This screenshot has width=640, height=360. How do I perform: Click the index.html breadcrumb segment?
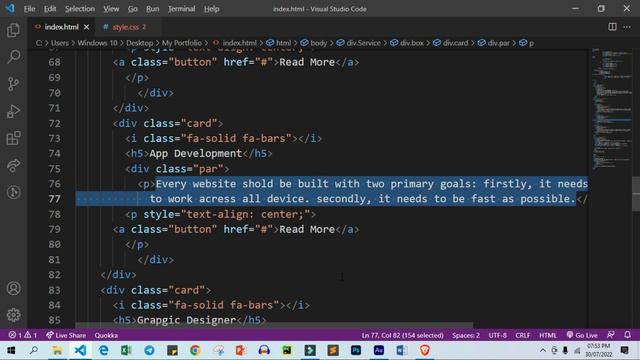(235, 43)
